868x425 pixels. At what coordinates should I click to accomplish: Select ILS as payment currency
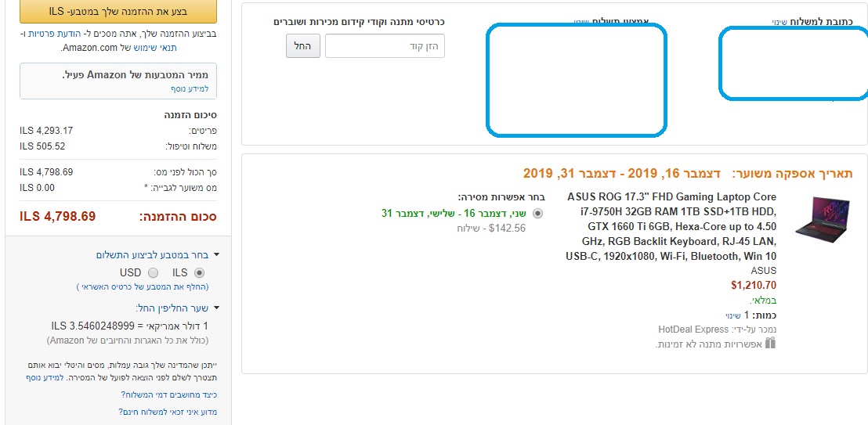click(199, 272)
